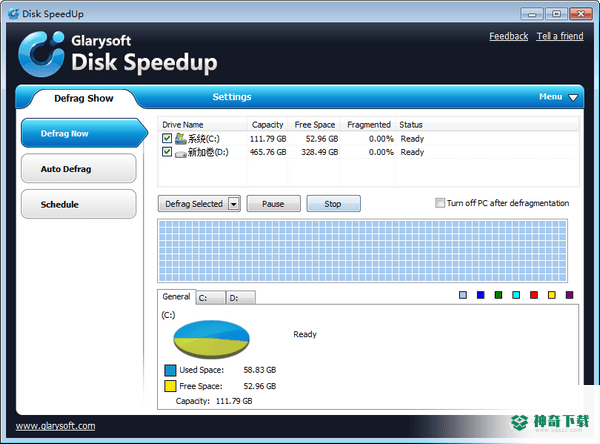Click the Tell a friend link
The height and width of the screenshot is (444, 600).
tap(560, 36)
